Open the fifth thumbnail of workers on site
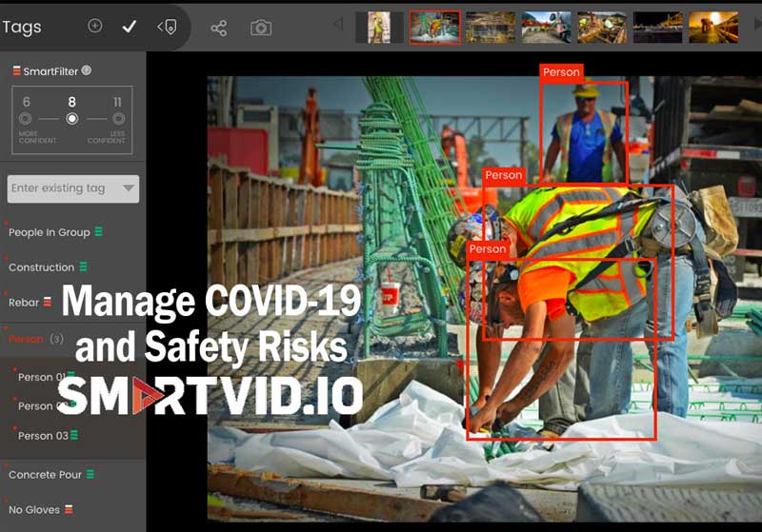The image size is (762, 532). pyautogui.click(x=602, y=28)
